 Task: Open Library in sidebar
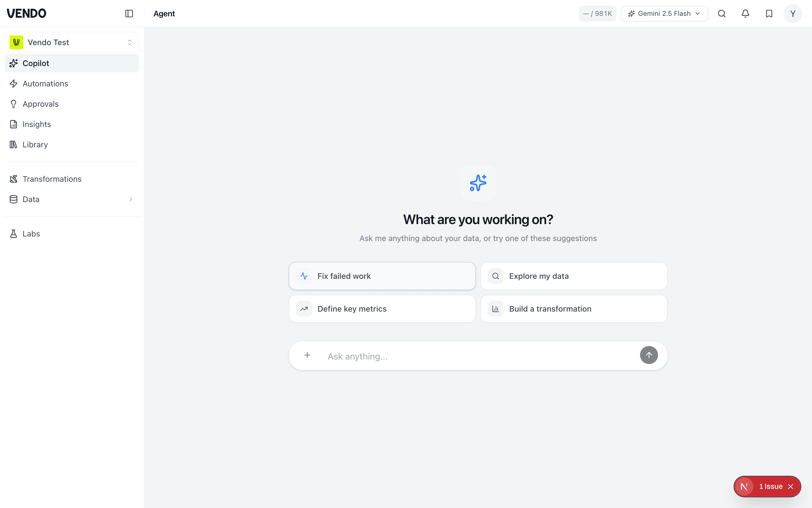72,144
